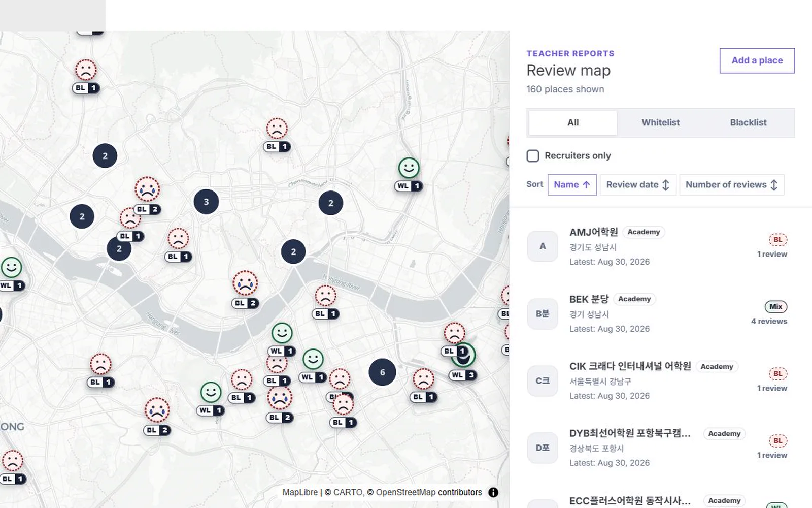Click the '4 reviews' text on BEK 분당

(x=769, y=321)
